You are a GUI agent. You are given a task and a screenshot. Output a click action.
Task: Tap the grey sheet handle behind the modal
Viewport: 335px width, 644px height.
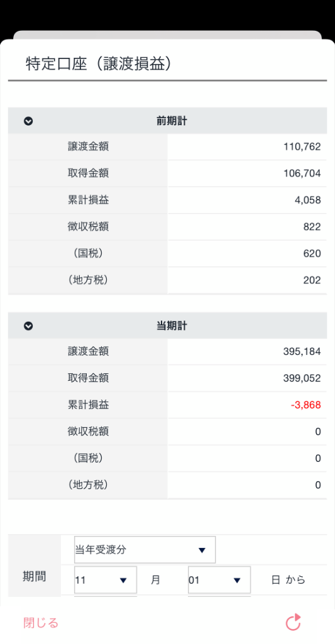pos(167,35)
